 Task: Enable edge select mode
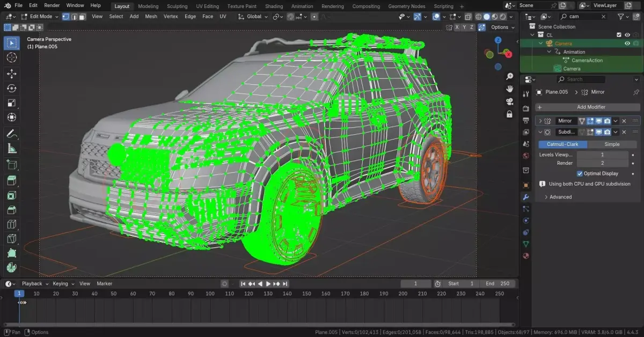(x=74, y=17)
